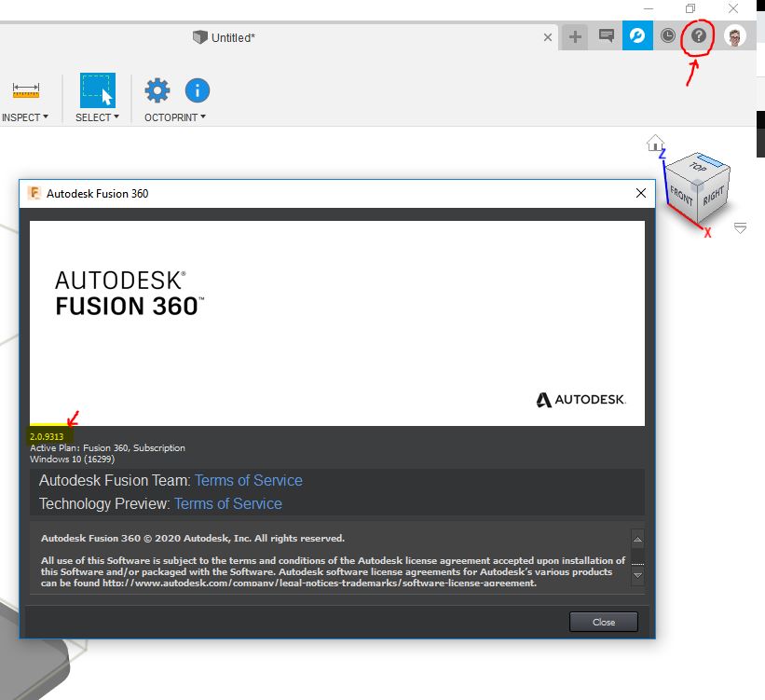Click the Windows 10 (16299) text
765x700 pixels.
[x=72, y=459]
